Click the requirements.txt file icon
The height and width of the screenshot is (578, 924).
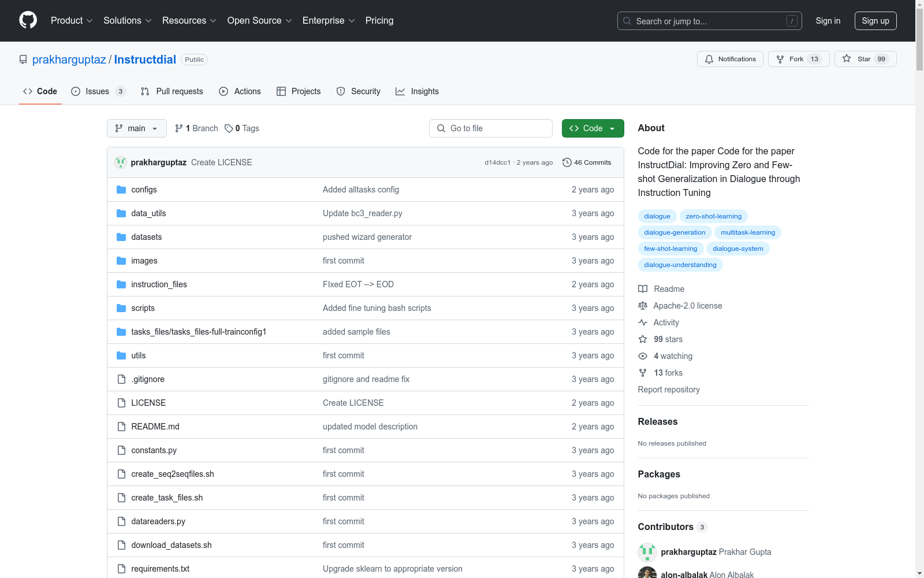point(121,569)
